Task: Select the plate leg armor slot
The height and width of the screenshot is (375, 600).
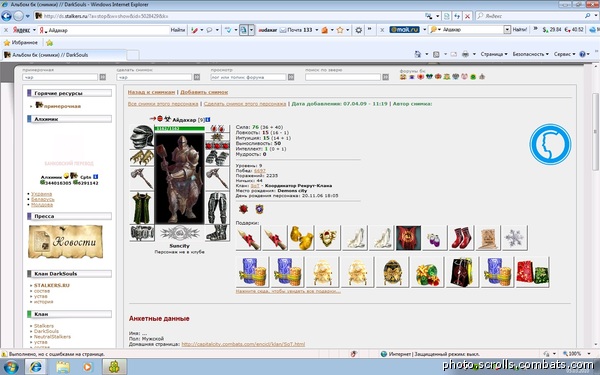Action: pos(217,208)
